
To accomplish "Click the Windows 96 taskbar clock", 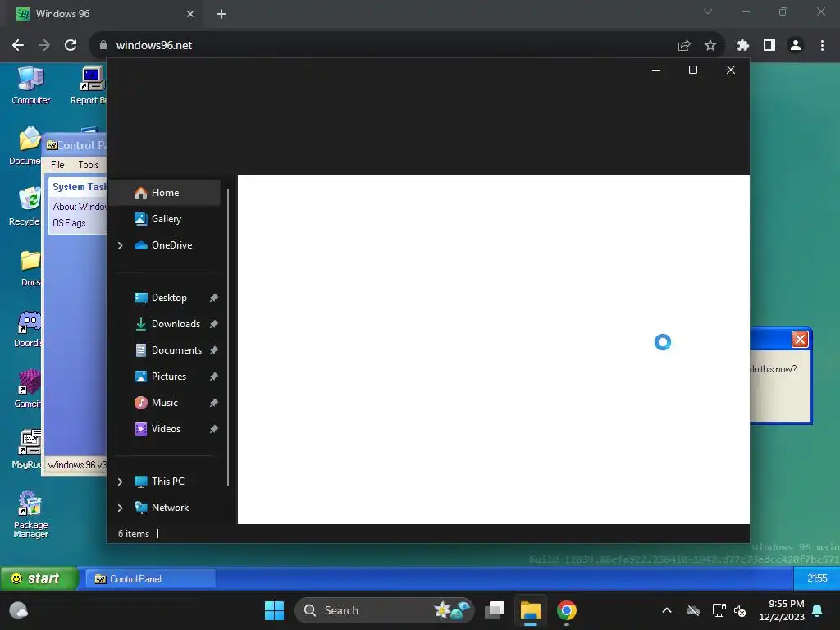I will (x=817, y=578).
